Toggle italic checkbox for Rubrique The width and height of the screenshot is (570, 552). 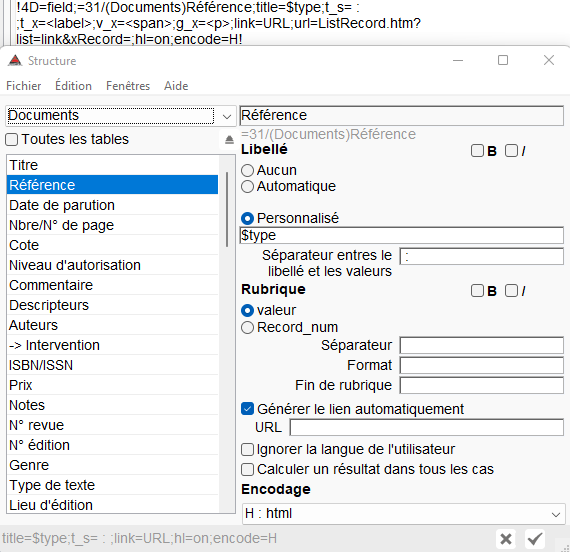[x=511, y=291]
